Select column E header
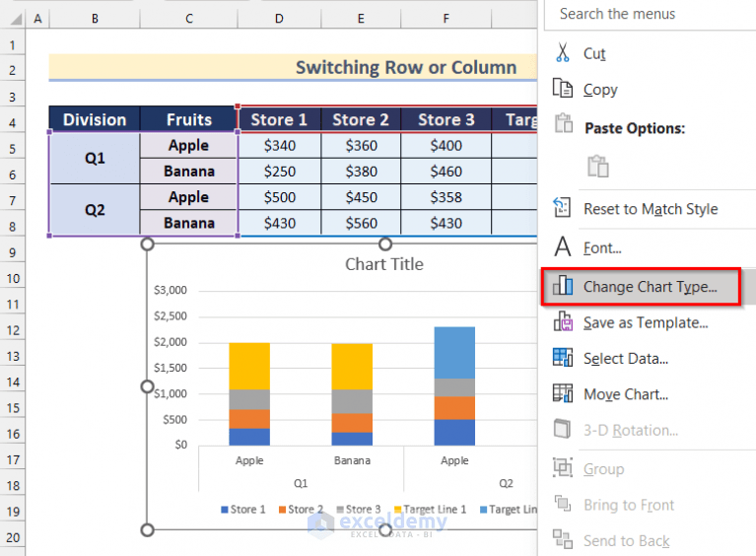This screenshot has width=756, height=556. [x=361, y=19]
